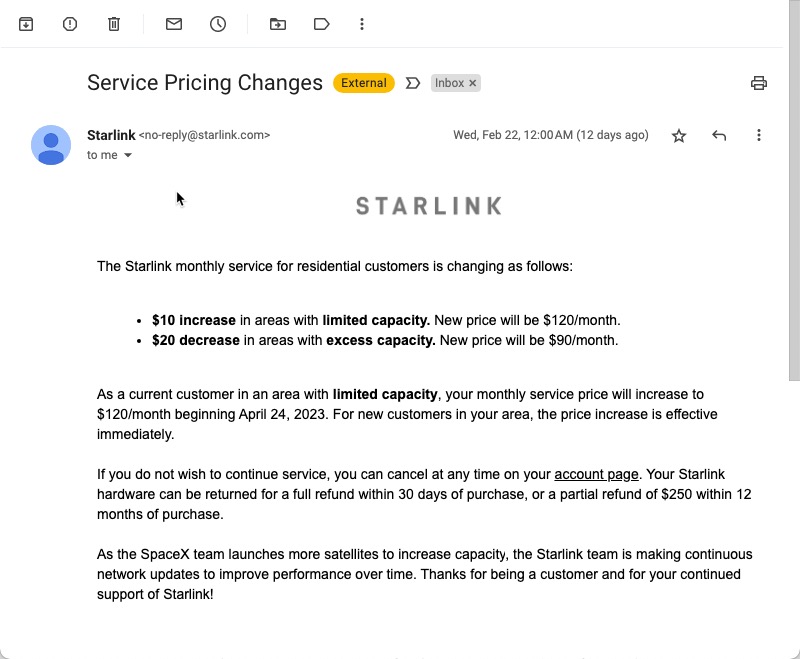800x659 pixels.
Task: Star the Starlink email
Action: coord(679,136)
